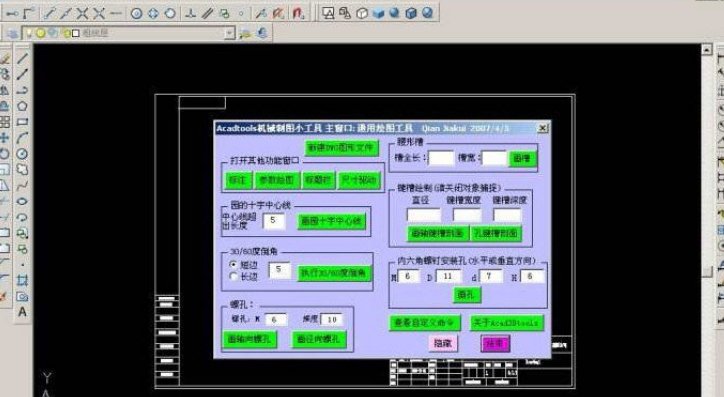Click the layer color swatch square
This screenshot has width=724, height=397.
point(76,33)
